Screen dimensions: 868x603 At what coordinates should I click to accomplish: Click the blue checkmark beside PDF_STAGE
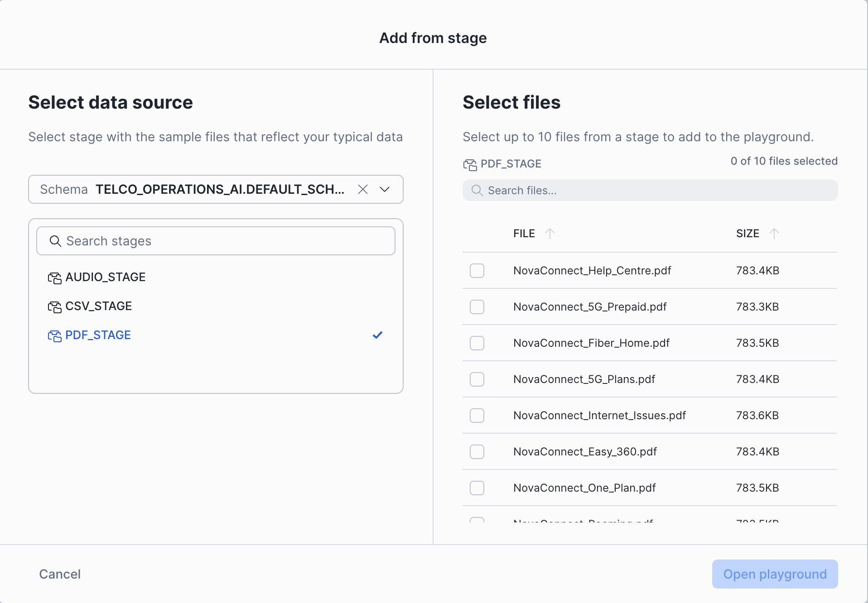(377, 335)
